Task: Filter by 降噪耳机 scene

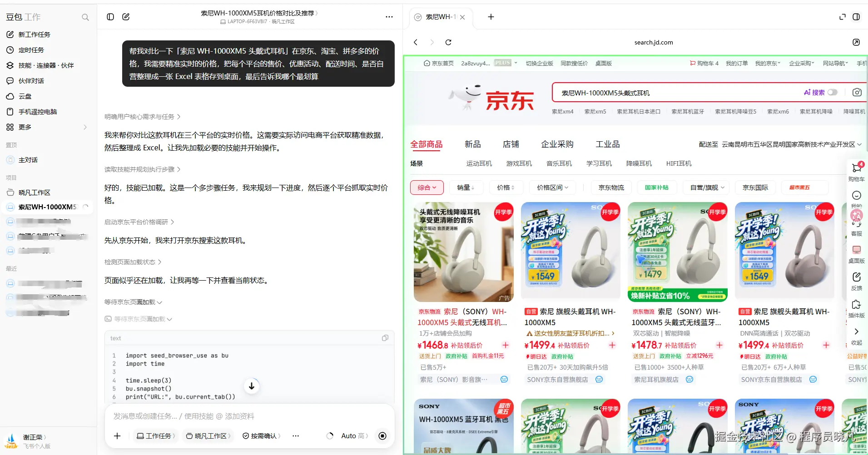Action: [x=639, y=163]
